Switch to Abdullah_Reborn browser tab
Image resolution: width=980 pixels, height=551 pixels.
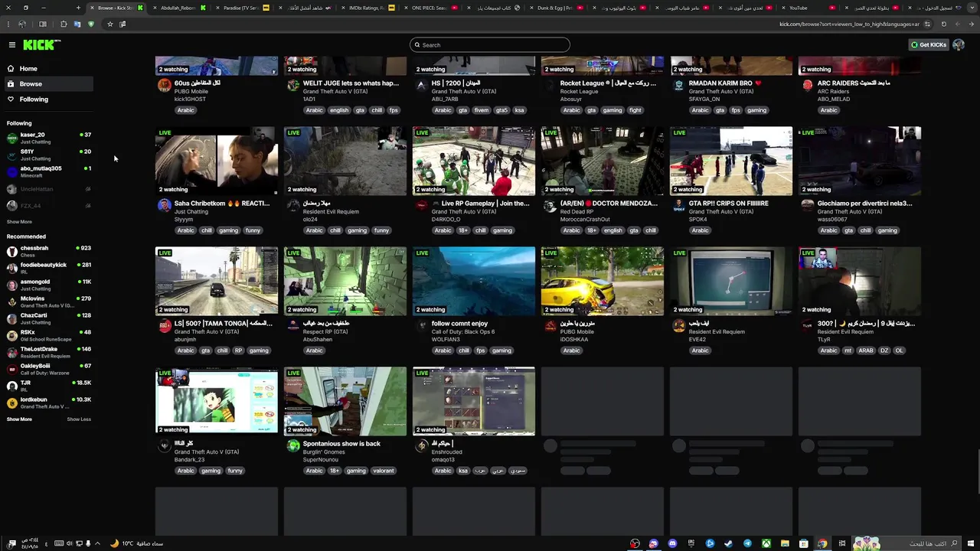[x=178, y=8]
